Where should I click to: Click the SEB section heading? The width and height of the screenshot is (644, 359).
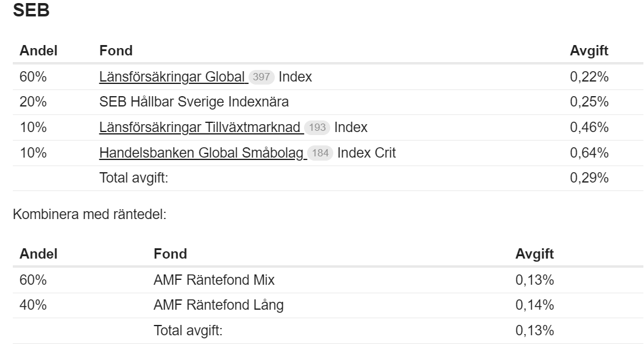click(31, 11)
